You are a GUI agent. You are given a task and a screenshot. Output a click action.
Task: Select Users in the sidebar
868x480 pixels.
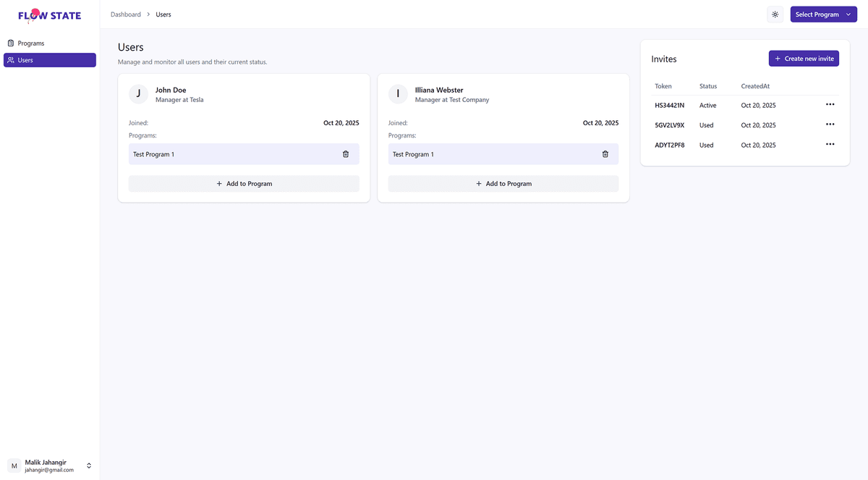[x=49, y=60]
